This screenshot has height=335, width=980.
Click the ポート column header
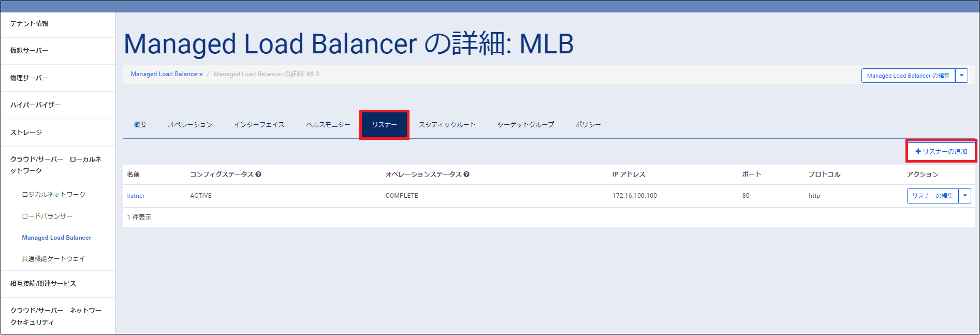click(x=752, y=174)
